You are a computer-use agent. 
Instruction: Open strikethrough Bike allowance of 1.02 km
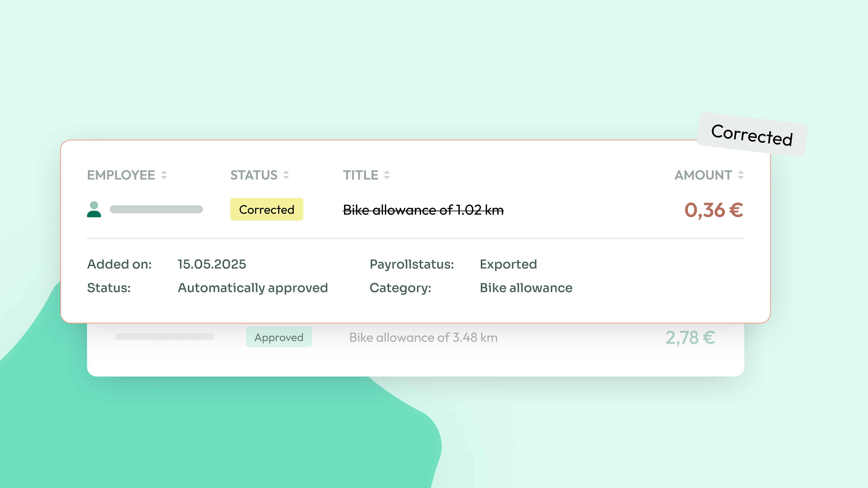pyautogui.click(x=423, y=210)
